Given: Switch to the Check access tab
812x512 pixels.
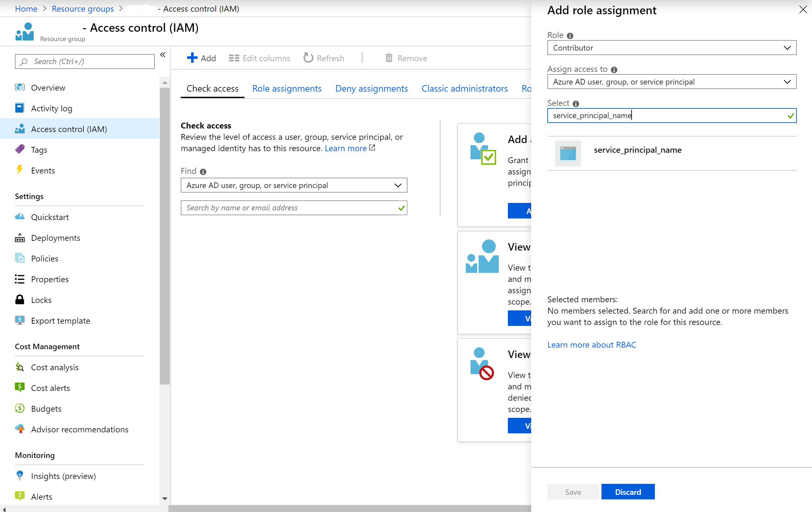Looking at the screenshot, I should click(x=212, y=88).
